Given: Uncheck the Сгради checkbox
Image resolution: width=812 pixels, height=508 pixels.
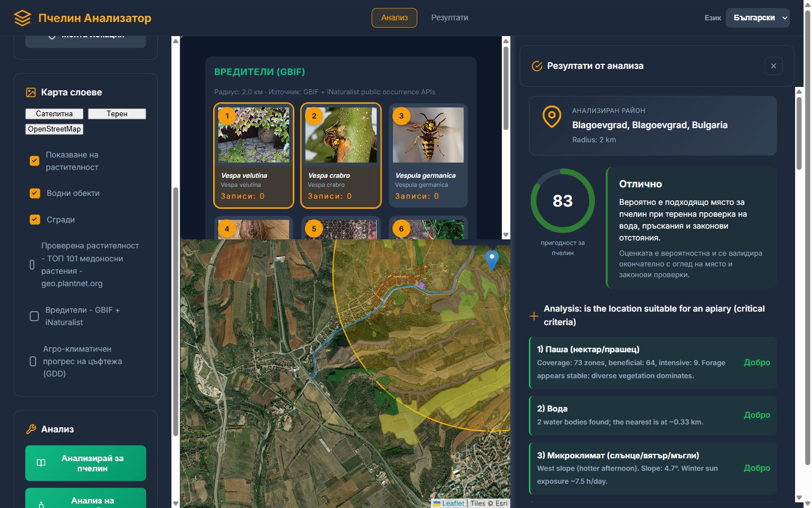Looking at the screenshot, I should [34, 220].
